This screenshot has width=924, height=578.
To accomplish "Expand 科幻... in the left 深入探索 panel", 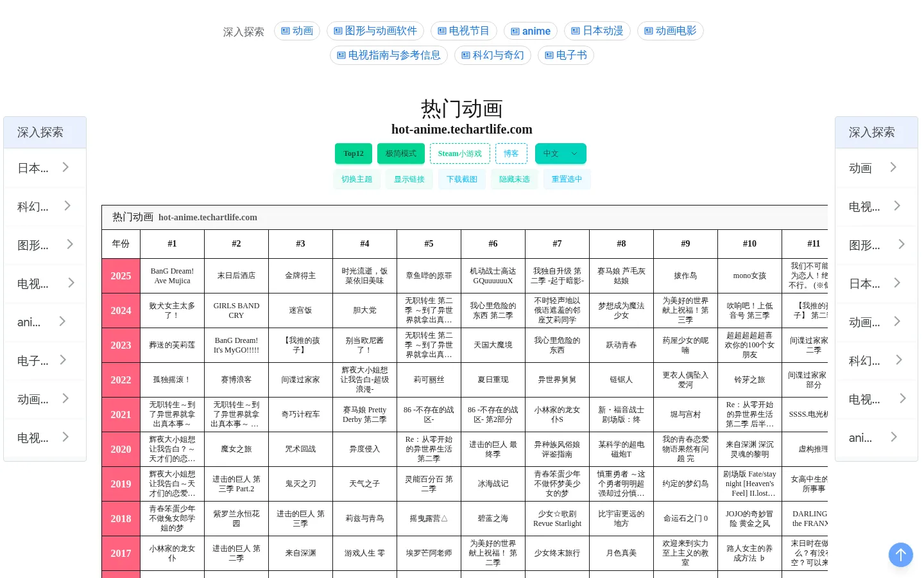I will click(x=45, y=207).
